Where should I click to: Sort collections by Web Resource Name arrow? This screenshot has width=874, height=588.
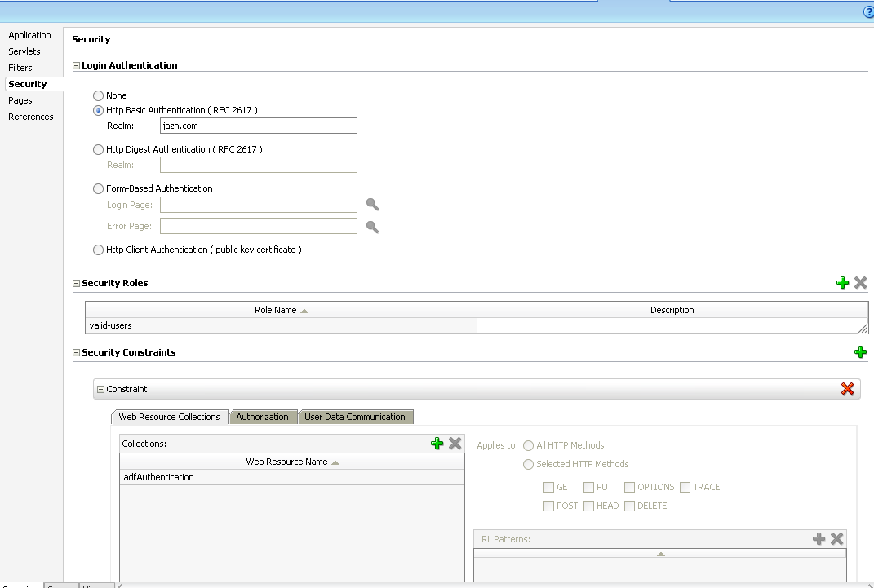pyautogui.click(x=335, y=462)
